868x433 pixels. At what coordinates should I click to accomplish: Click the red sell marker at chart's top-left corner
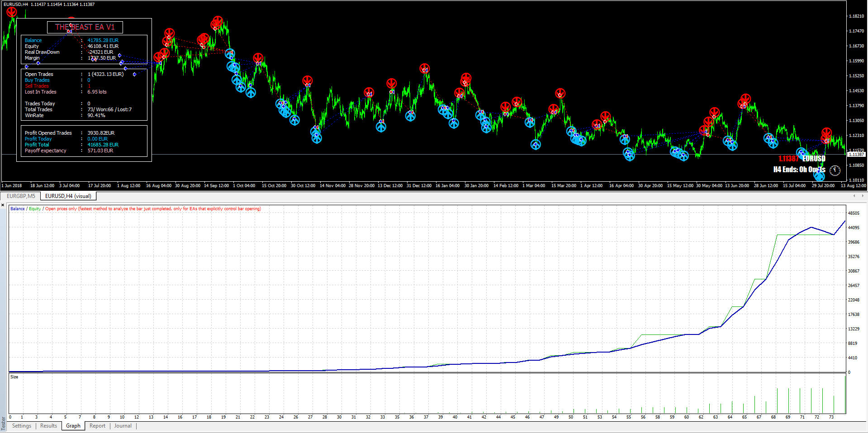pos(12,12)
